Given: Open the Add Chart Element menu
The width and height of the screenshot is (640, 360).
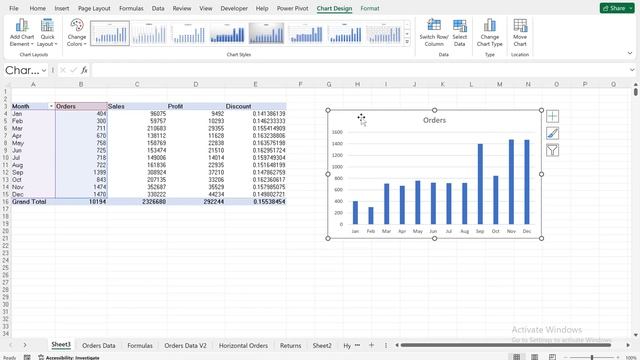Looking at the screenshot, I should (x=22, y=33).
